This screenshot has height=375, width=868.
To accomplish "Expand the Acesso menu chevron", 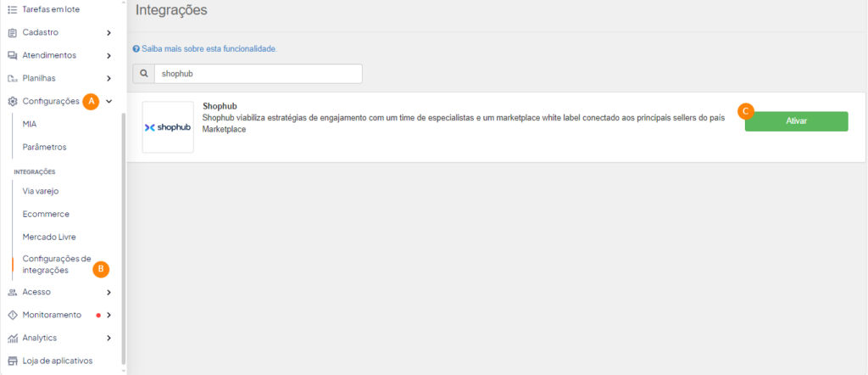I will 109,292.
